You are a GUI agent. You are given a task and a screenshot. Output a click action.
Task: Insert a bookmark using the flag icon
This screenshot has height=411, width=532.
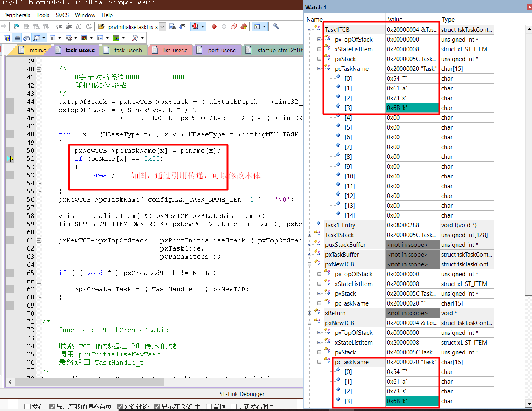click(16, 26)
